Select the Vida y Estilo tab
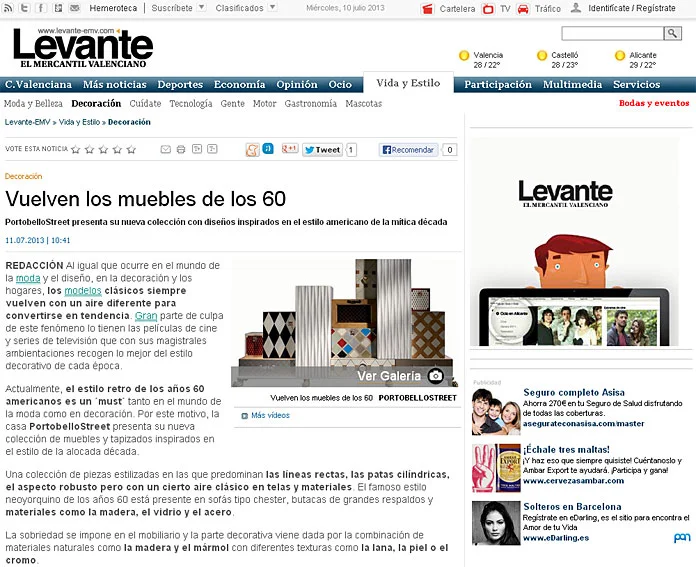Image resolution: width=696 pixels, height=567 pixels. click(x=408, y=83)
